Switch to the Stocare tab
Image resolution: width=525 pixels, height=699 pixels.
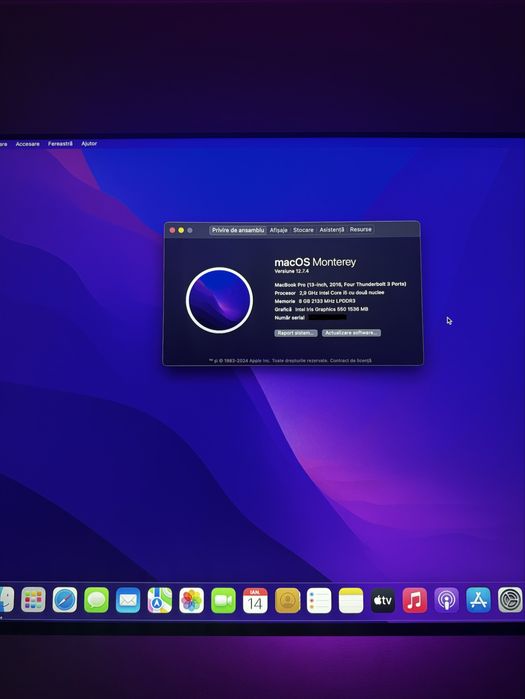click(x=303, y=230)
